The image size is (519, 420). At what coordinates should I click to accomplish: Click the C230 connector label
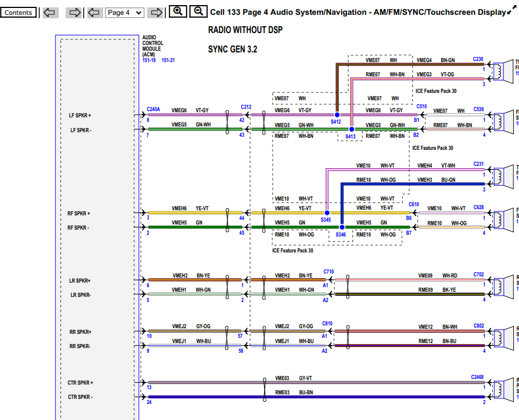(x=477, y=59)
